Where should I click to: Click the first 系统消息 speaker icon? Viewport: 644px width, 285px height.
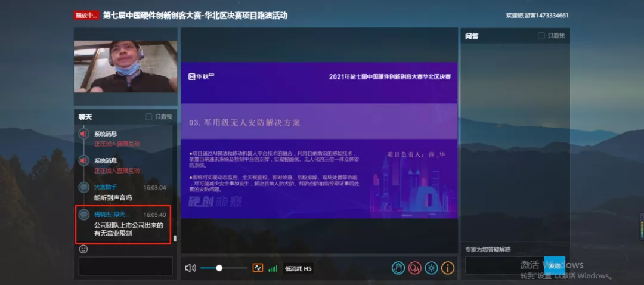pos(84,134)
